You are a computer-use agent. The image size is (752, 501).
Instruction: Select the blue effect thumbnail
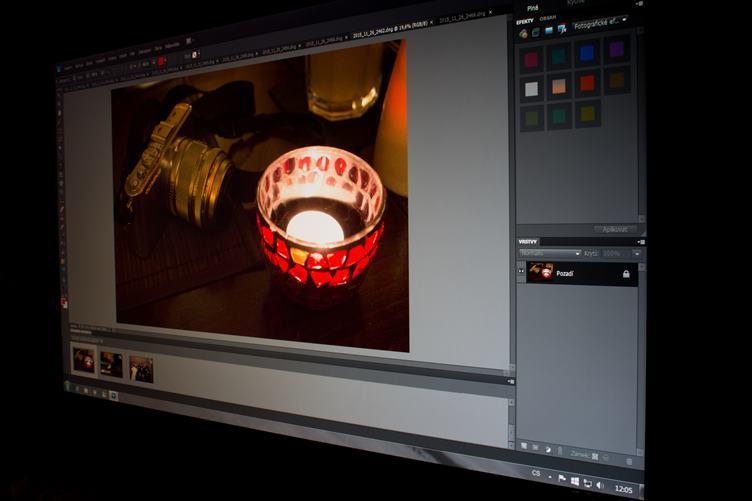(587, 53)
